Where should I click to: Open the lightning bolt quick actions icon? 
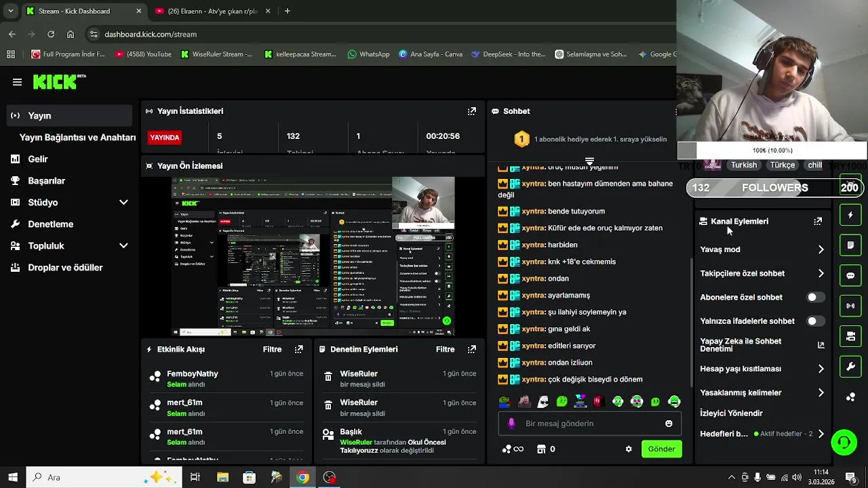pyautogui.click(x=850, y=215)
